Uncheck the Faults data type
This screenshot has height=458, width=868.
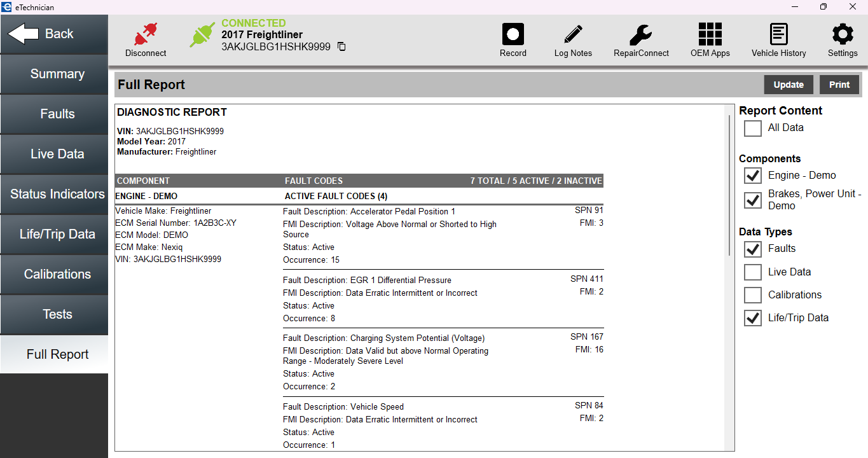pos(753,249)
